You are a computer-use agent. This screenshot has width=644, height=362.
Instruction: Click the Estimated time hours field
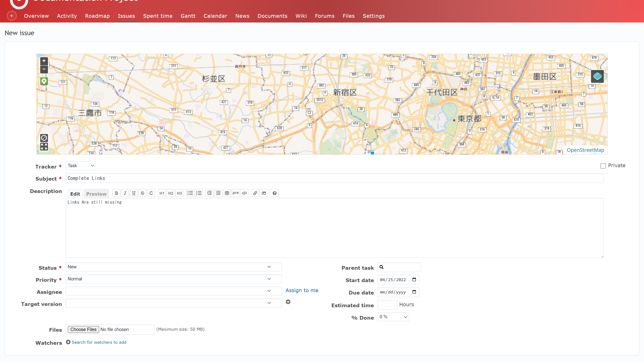pos(387,305)
